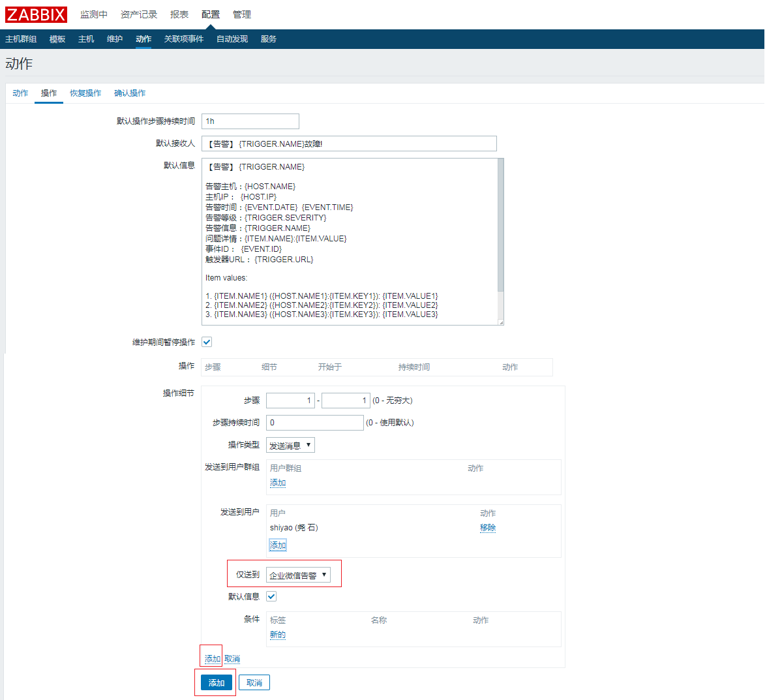Remove user shiyao via 移除 link
The width and height of the screenshot is (767, 700).
point(488,528)
